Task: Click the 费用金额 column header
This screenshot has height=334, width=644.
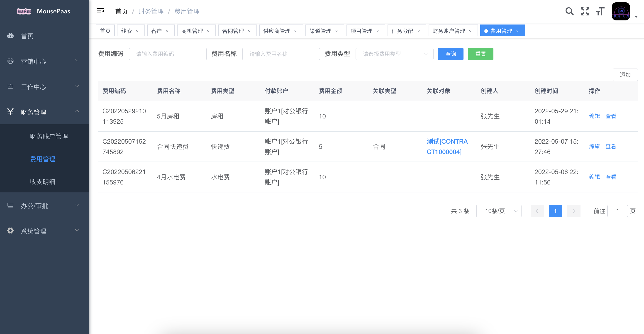Action: point(330,91)
